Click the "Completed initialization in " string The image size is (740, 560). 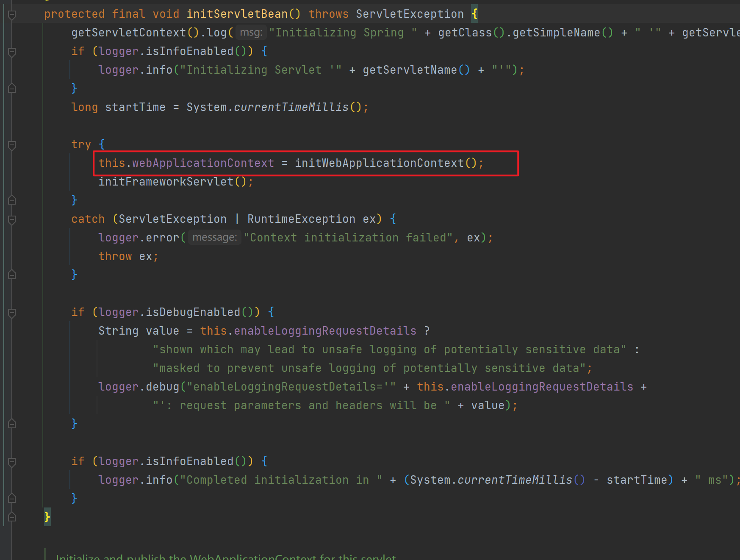[x=281, y=480]
